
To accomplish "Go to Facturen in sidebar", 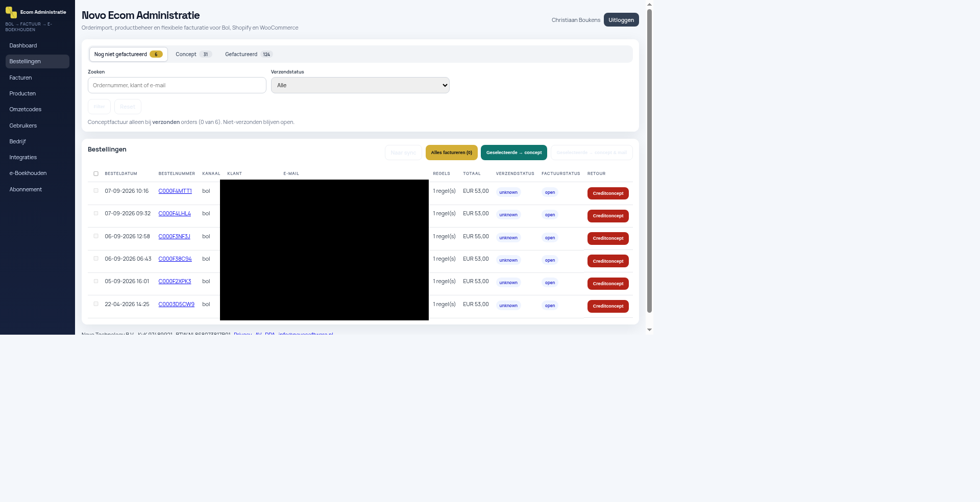I will (x=37, y=78).
